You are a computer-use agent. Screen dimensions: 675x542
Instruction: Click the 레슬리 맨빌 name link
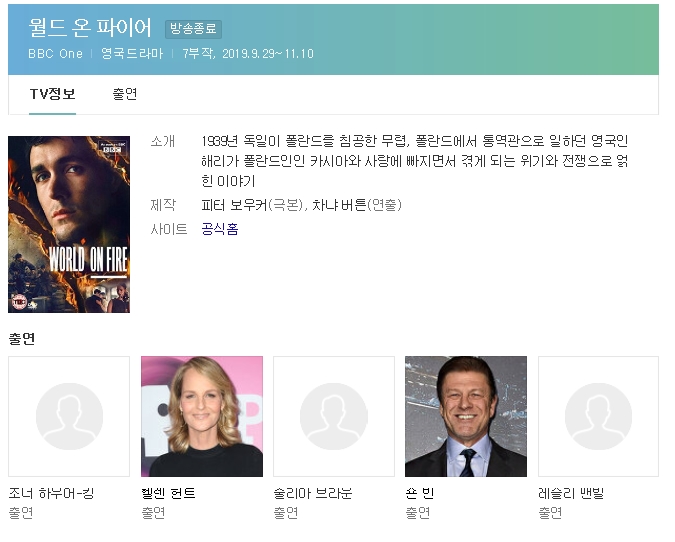tap(571, 493)
